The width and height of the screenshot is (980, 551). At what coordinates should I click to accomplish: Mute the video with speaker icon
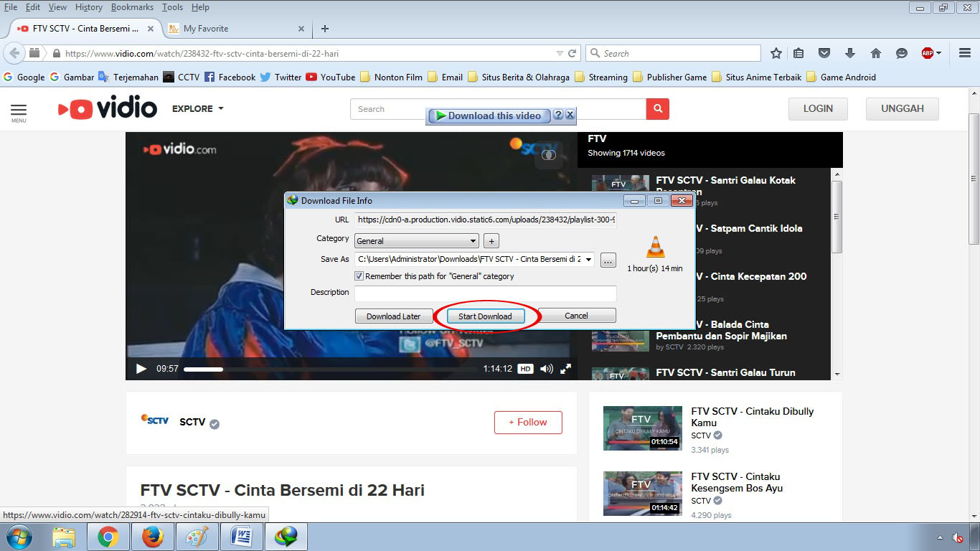pos(547,369)
